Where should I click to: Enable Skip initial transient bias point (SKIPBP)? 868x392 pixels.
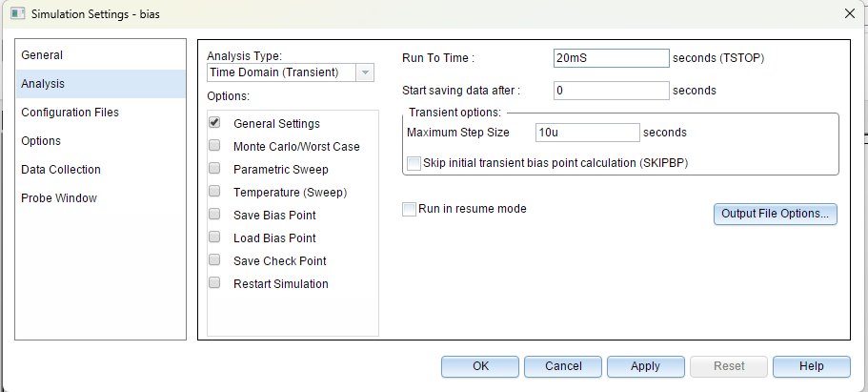(x=414, y=163)
